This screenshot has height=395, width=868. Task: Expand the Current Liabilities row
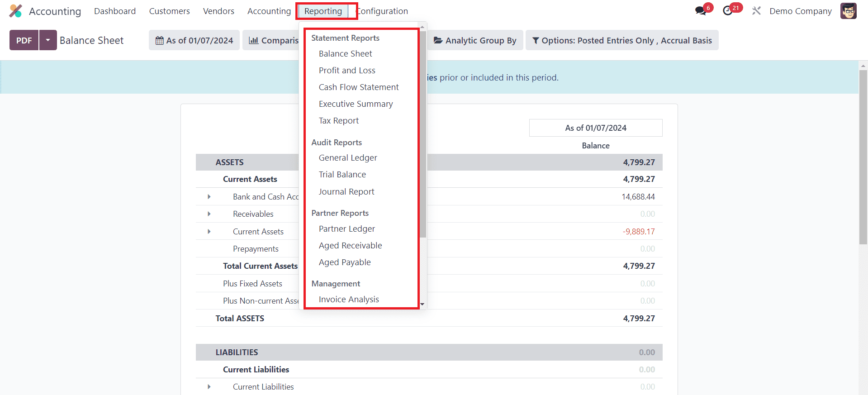(209, 387)
